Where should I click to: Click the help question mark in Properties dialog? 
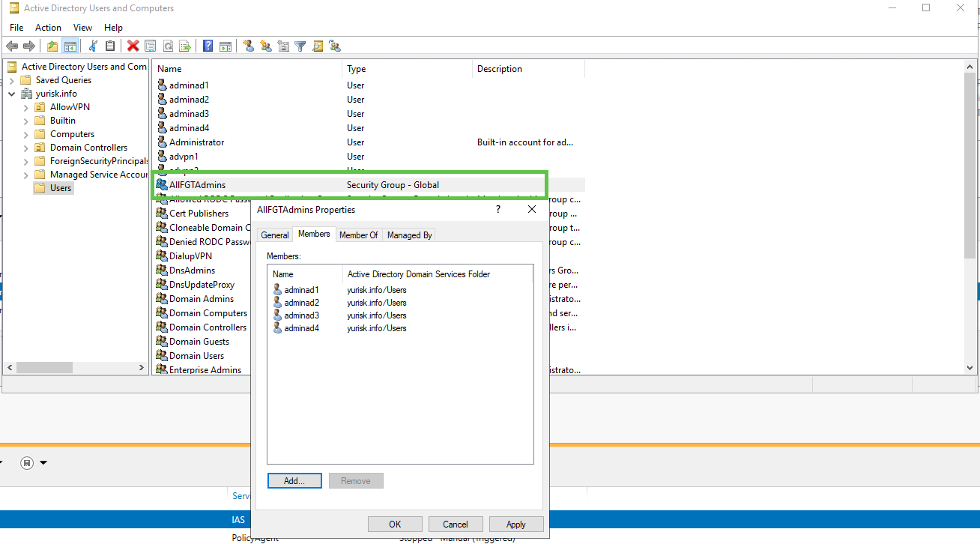498,210
